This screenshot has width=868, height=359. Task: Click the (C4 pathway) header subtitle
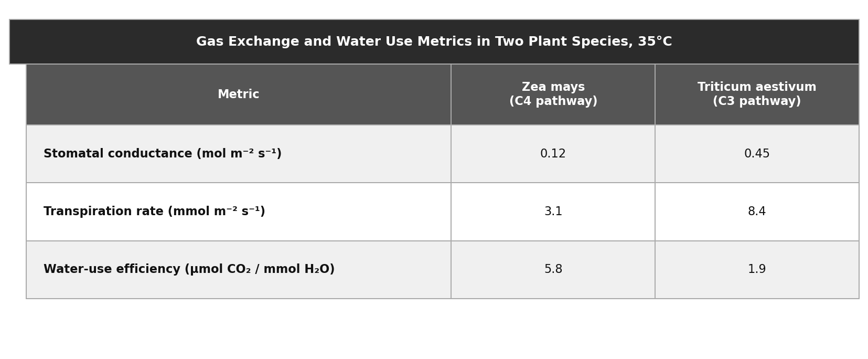click(x=553, y=102)
